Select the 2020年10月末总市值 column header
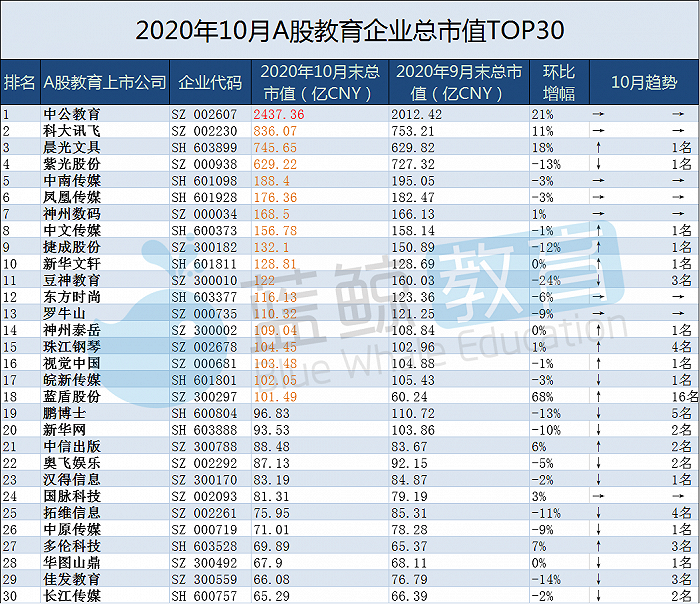Viewport: 700px width, 604px height. 320,83
